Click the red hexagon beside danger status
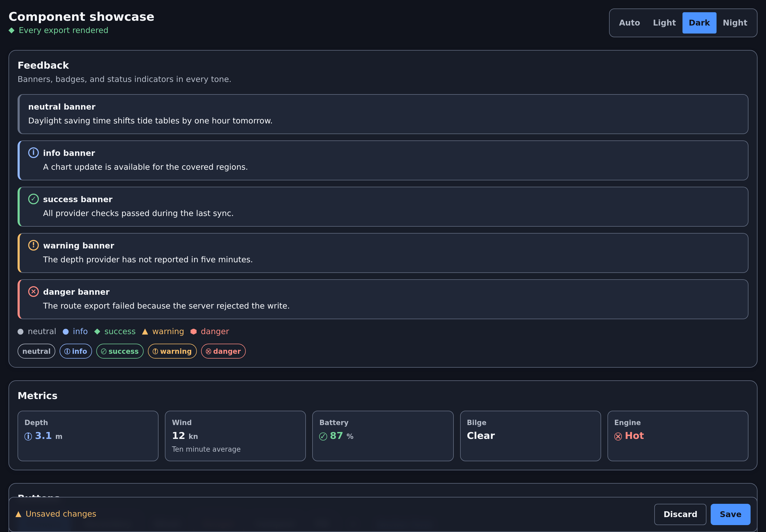 coord(193,332)
